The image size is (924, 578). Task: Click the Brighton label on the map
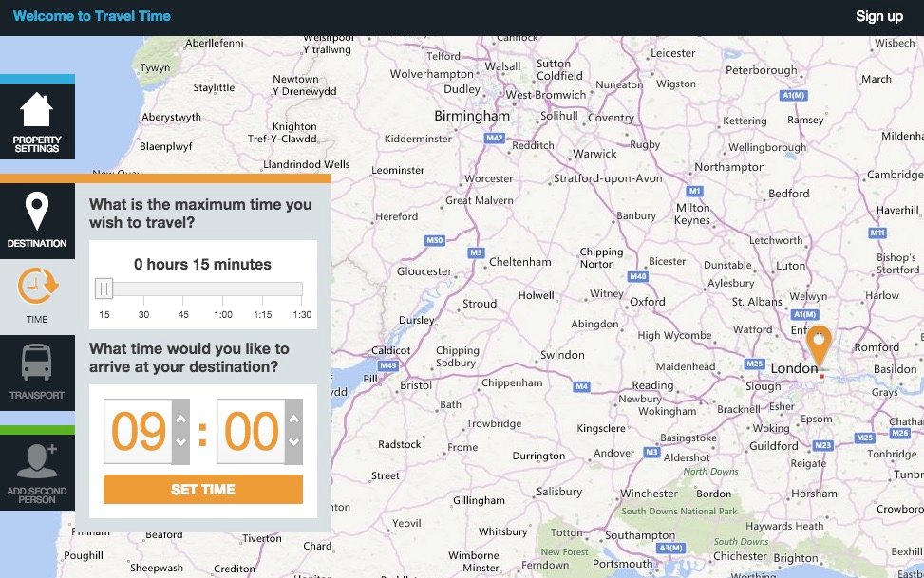click(x=796, y=558)
